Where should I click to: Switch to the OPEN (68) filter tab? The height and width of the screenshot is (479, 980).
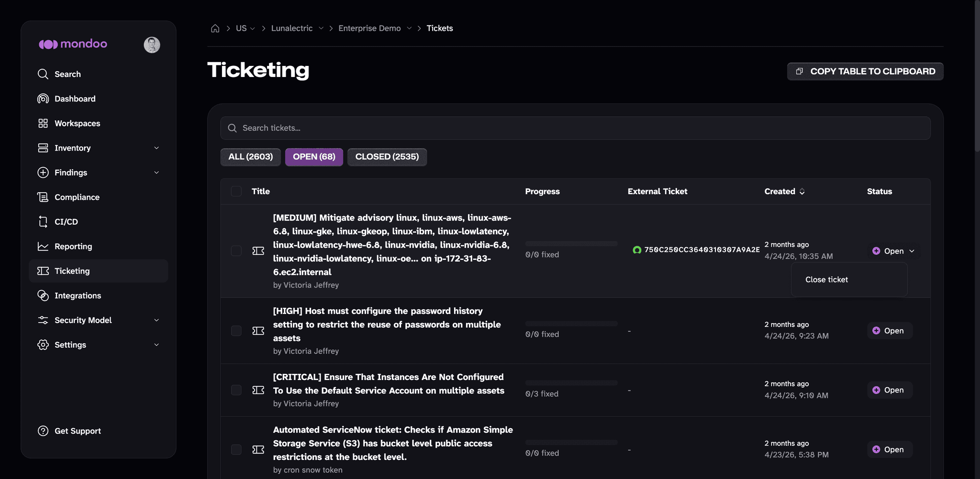[314, 157]
